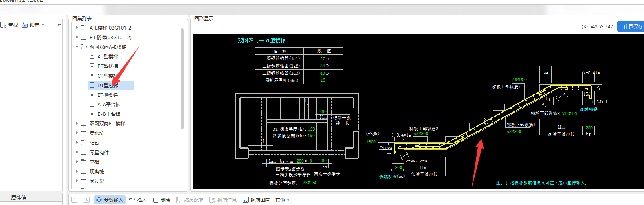Click the 现浇桩 folder icon

click(84, 171)
